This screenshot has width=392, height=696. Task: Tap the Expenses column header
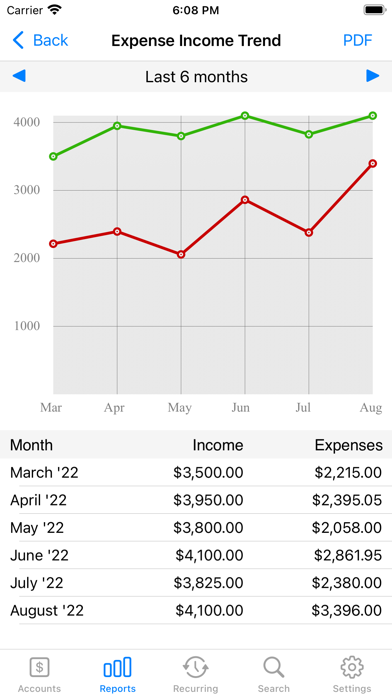pyautogui.click(x=348, y=445)
